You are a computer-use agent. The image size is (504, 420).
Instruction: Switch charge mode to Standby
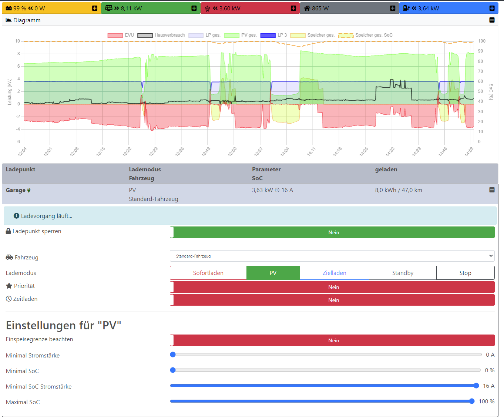[403, 273]
